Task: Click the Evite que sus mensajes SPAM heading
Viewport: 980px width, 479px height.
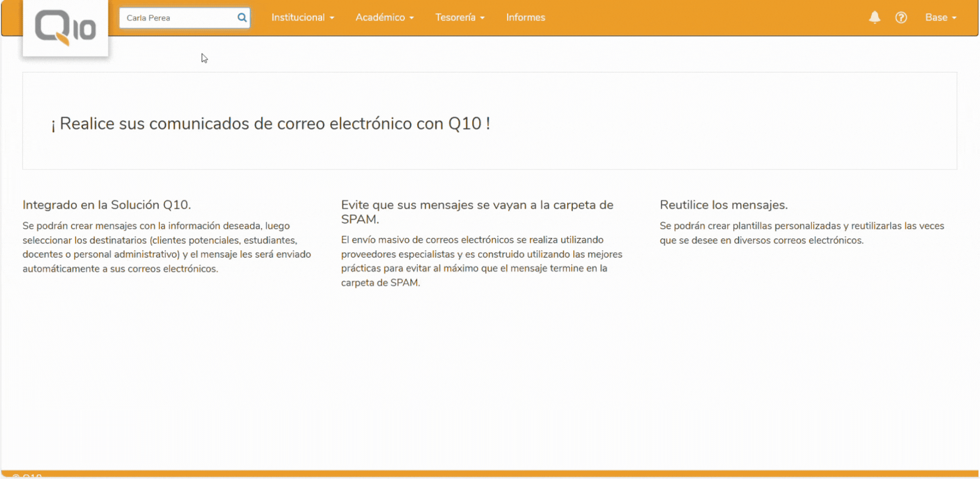Action: tap(476, 213)
